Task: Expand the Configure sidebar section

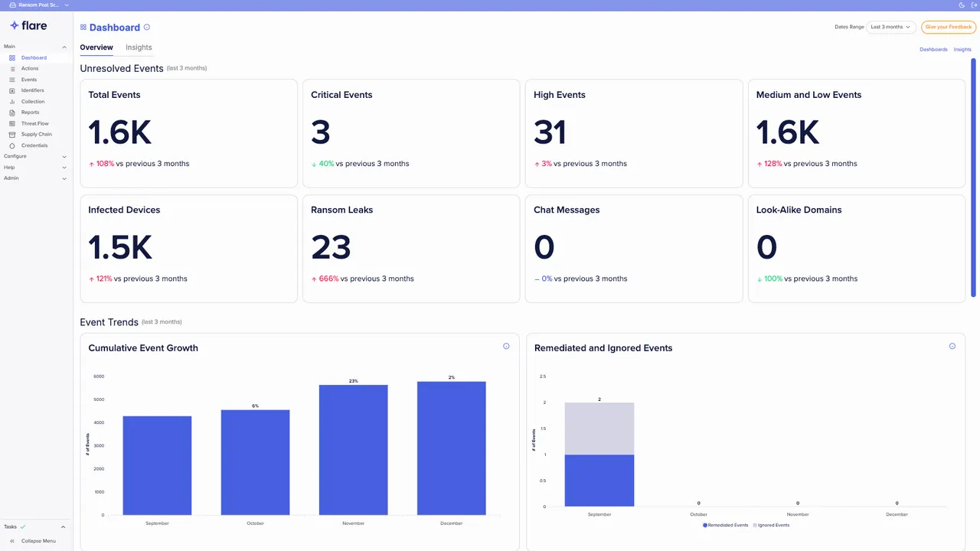Action: click(x=34, y=156)
